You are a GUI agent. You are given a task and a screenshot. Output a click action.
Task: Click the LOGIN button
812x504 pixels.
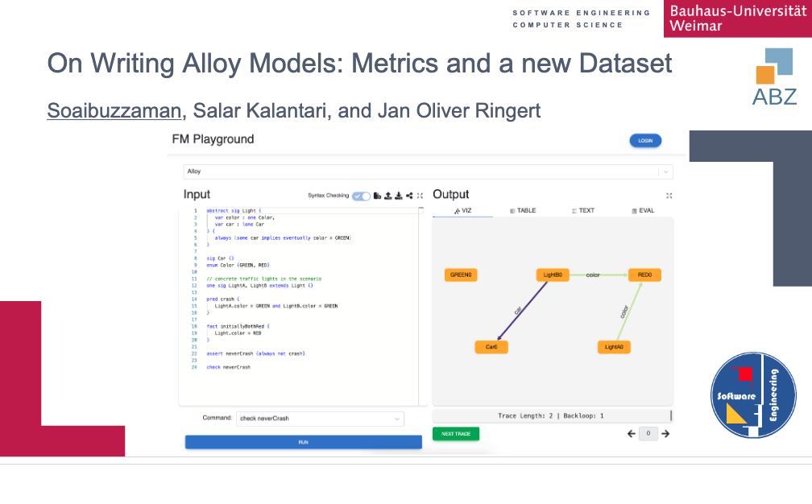[644, 140]
